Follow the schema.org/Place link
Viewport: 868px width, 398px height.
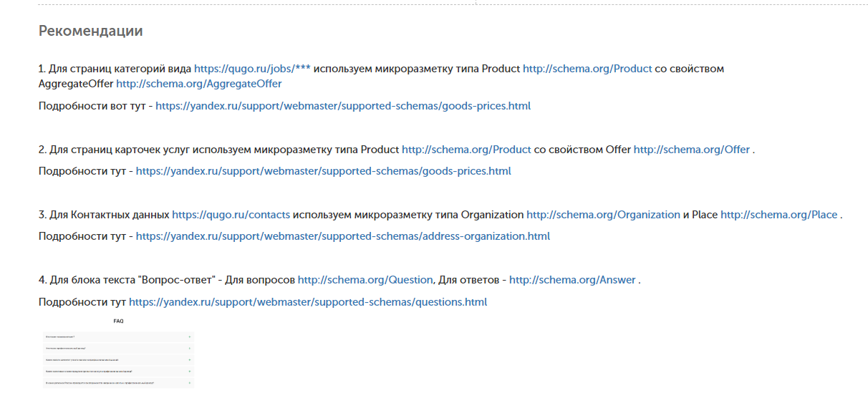coord(778,215)
